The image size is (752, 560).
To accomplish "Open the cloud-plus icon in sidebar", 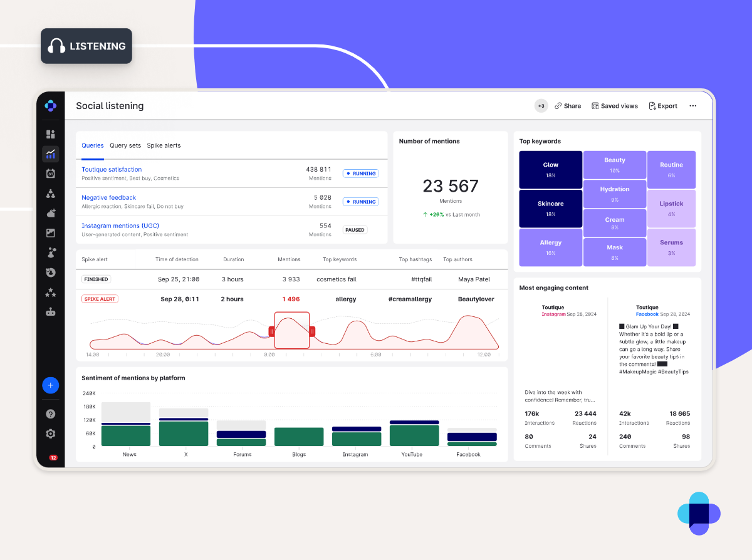I will pyautogui.click(x=51, y=213).
